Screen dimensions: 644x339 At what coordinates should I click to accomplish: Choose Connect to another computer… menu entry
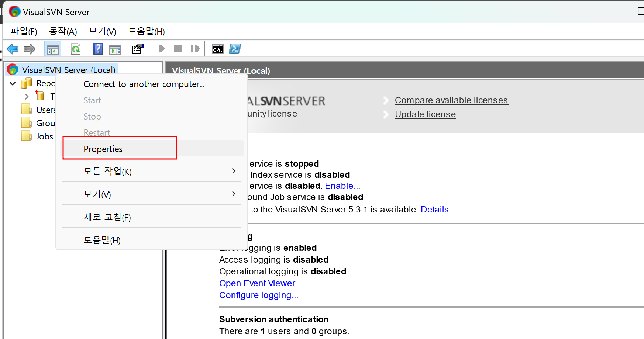tap(152, 84)
